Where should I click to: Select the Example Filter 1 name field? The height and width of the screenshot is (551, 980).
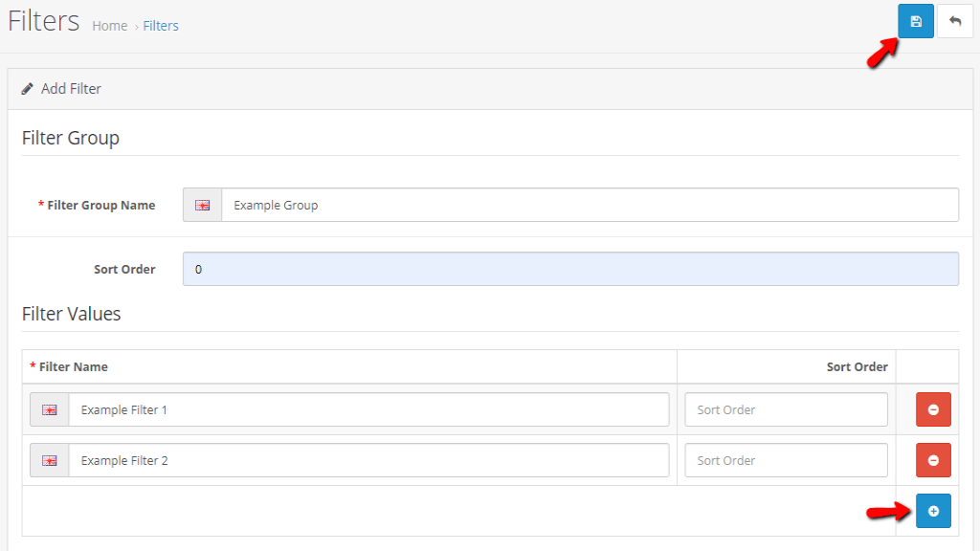[x=368, y=409]
